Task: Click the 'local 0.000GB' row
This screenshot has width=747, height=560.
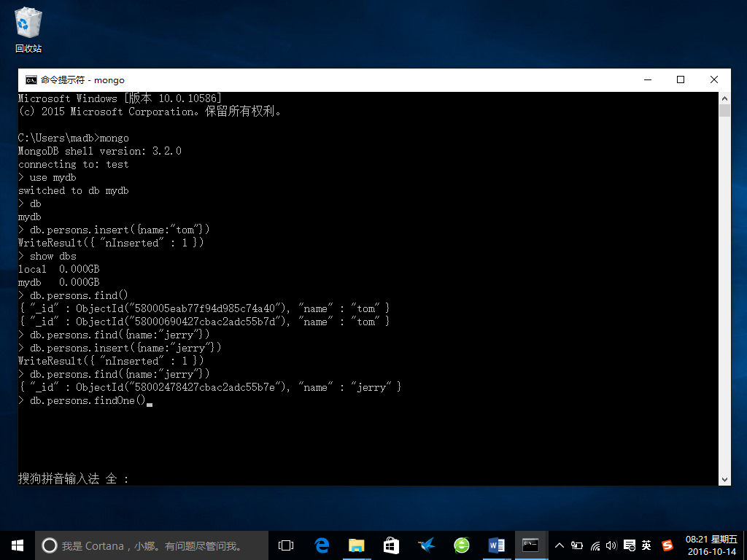Action: pyautogui.click(x=59, y=269)
